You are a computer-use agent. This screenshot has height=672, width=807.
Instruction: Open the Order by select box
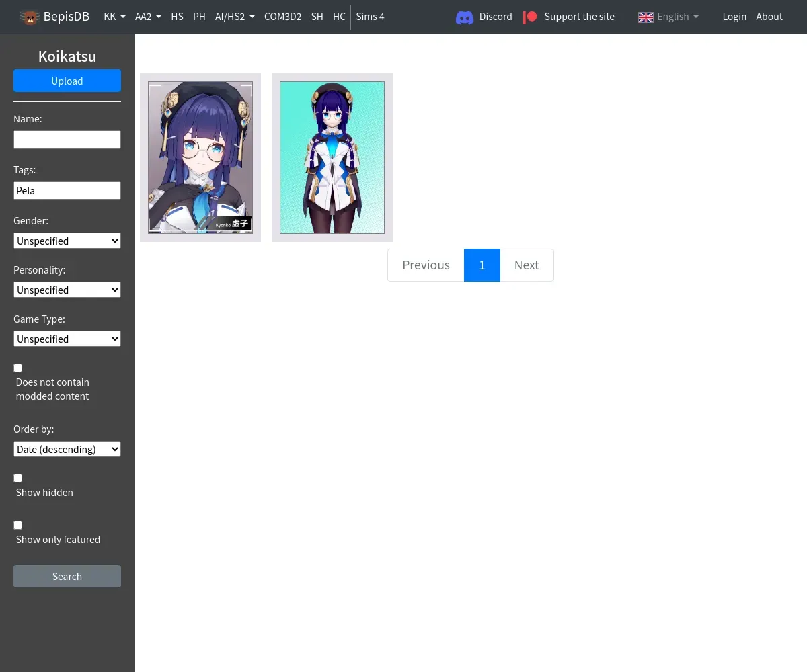(67, 449)
